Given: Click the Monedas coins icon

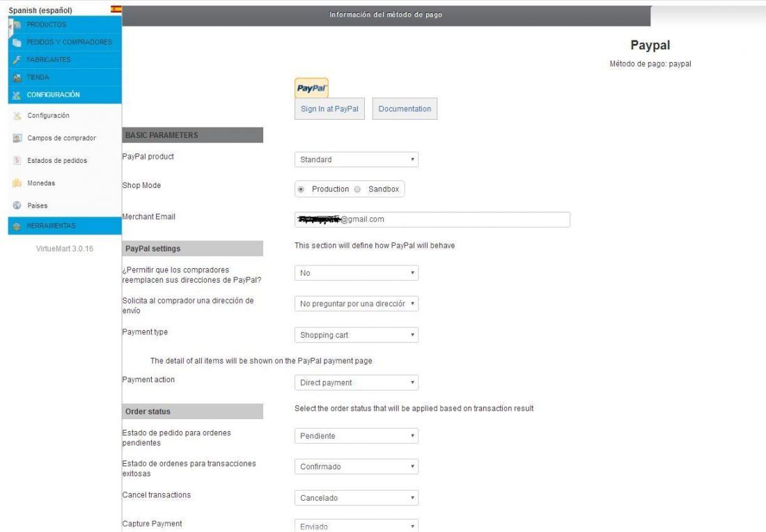Looking at the screenshot, I should [x=17, y=183].
